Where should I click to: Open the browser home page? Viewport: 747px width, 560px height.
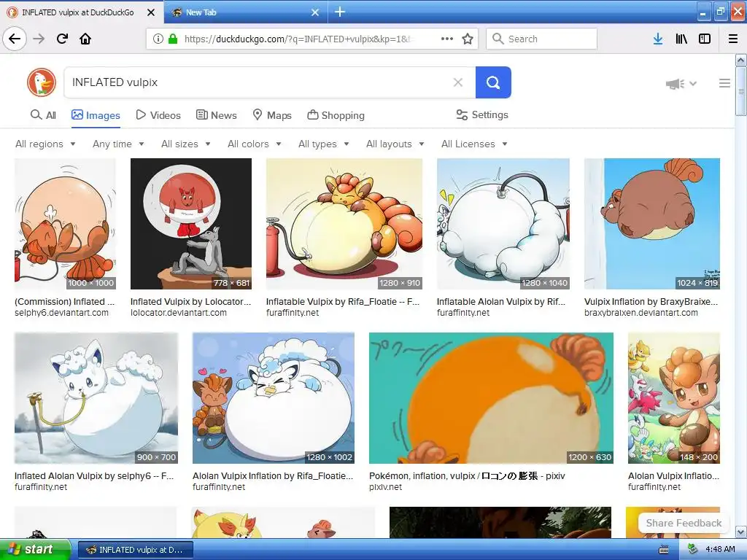(85, 39)
